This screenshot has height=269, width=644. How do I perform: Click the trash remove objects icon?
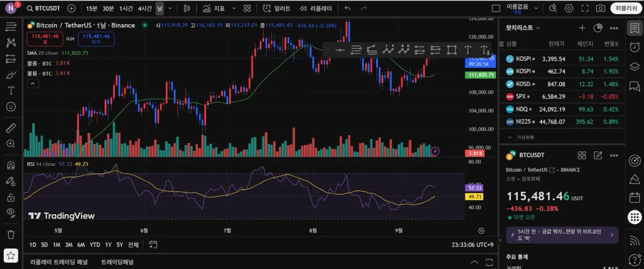click(x=10, y=235)
